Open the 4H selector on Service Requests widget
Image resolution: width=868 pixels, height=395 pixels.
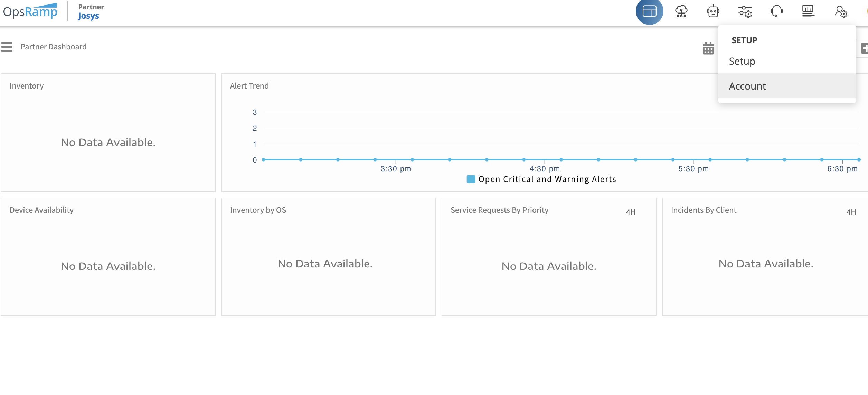pos(631,212)
